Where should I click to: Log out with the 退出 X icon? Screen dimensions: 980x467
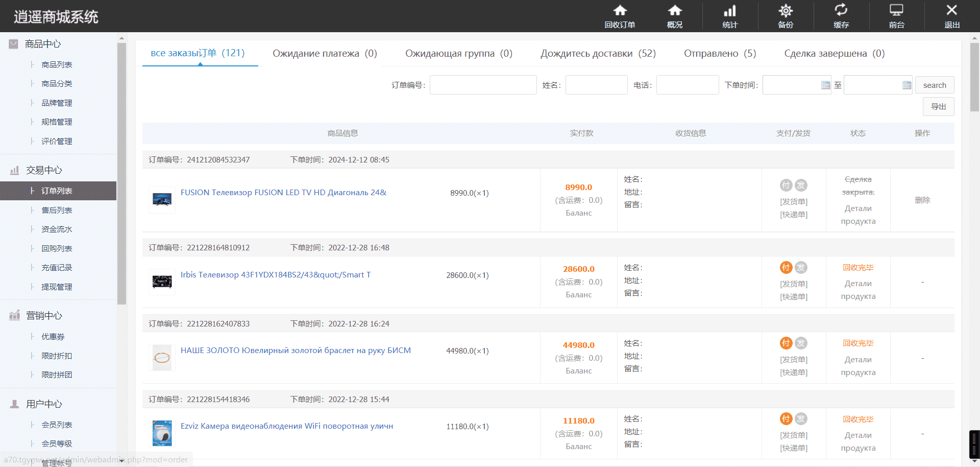coord(952,10)
